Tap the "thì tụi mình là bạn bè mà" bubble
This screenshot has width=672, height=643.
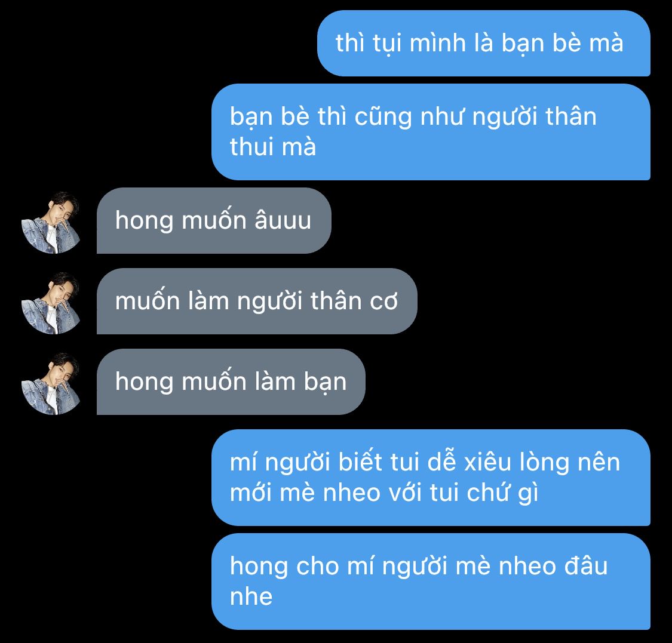point(484,44)
